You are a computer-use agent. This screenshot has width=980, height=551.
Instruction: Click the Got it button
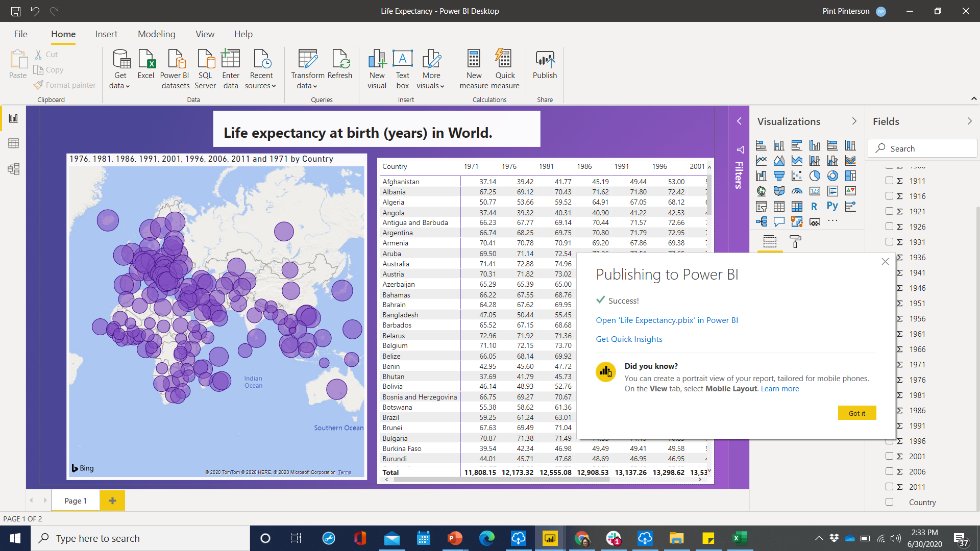click(x=856, y=413)
